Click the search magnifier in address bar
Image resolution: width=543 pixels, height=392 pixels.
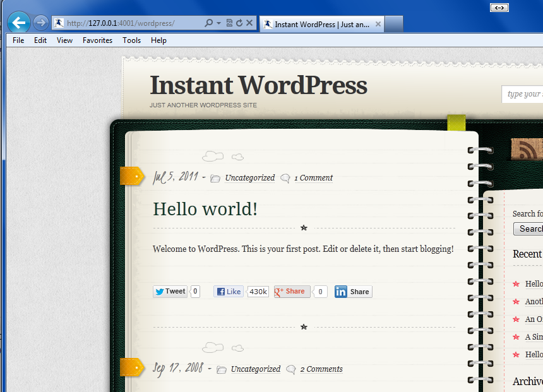click(209, 23)
